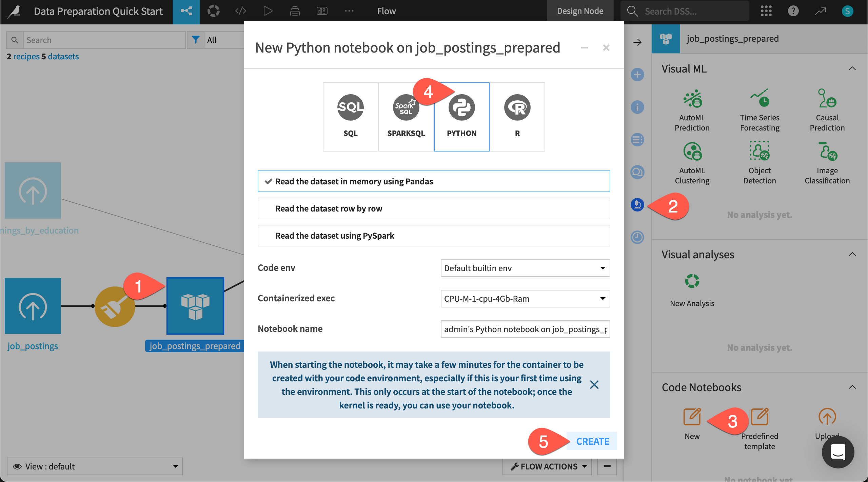Click the CREATE button
868x482 pixels.
[592, 441]
